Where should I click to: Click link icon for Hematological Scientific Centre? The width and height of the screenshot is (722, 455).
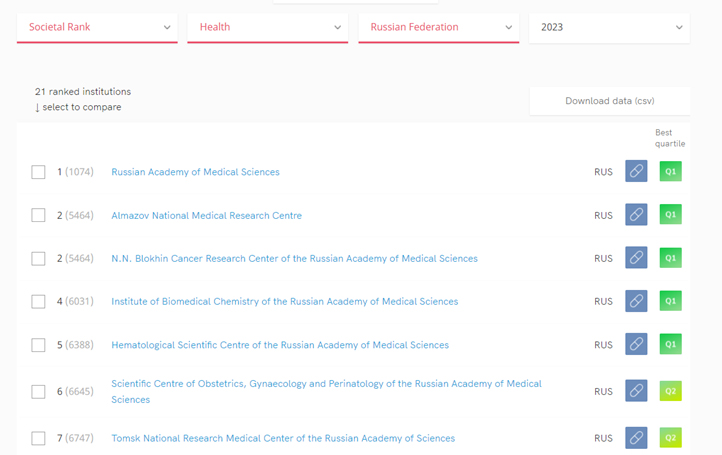[636, 345]
